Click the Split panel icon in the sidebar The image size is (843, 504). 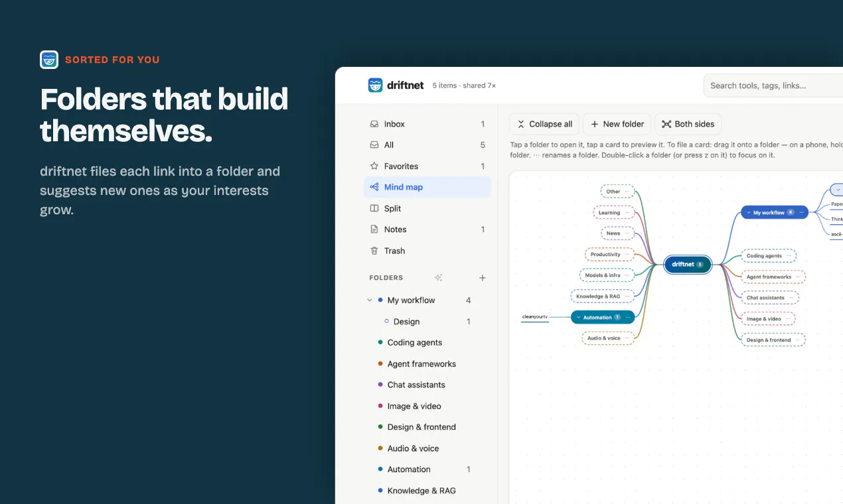tap(374, 208)
